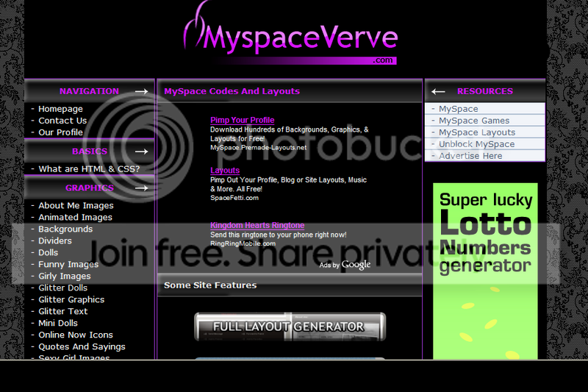The image size is (588, 392).
Task: Open Glitter Graphics category
Action: coord(71,299)
